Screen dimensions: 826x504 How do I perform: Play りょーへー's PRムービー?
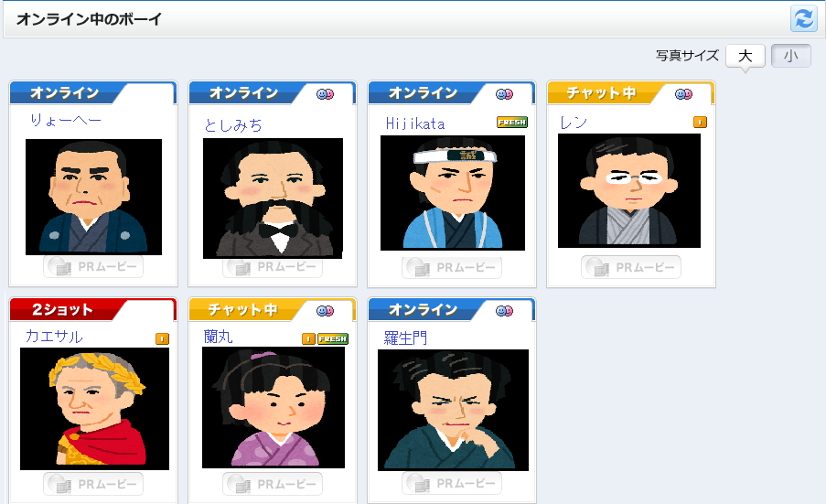coord(93,266)
